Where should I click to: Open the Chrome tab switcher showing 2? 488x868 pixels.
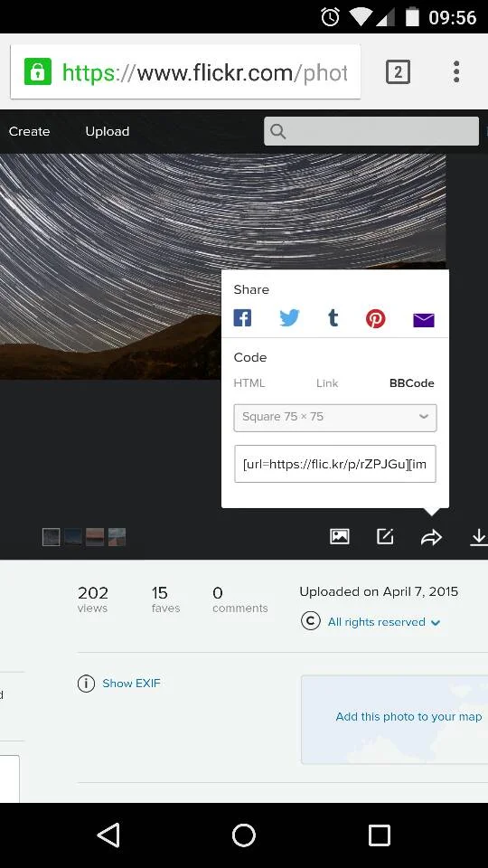[398, 72]
